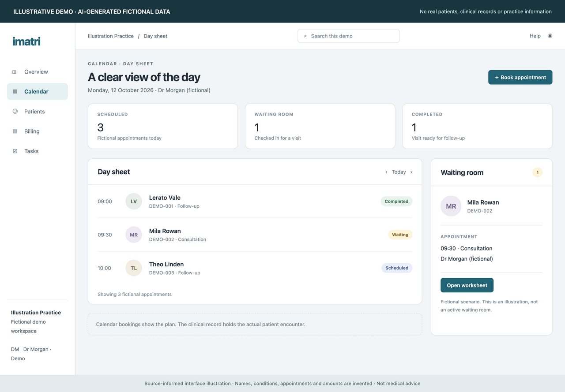Select Mila Rowan in the day sheet
Screen dimensions: 565x392
tap(165, 231)
